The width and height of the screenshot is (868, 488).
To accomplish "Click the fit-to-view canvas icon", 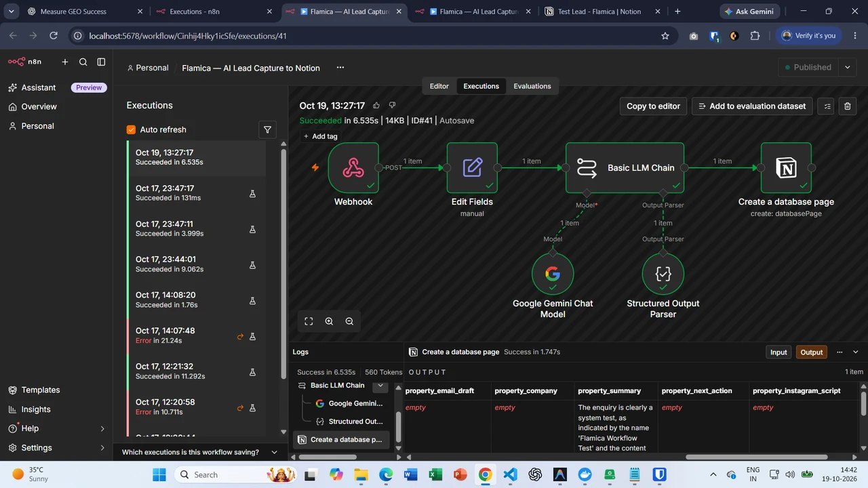I will click(x=309, y=321).
